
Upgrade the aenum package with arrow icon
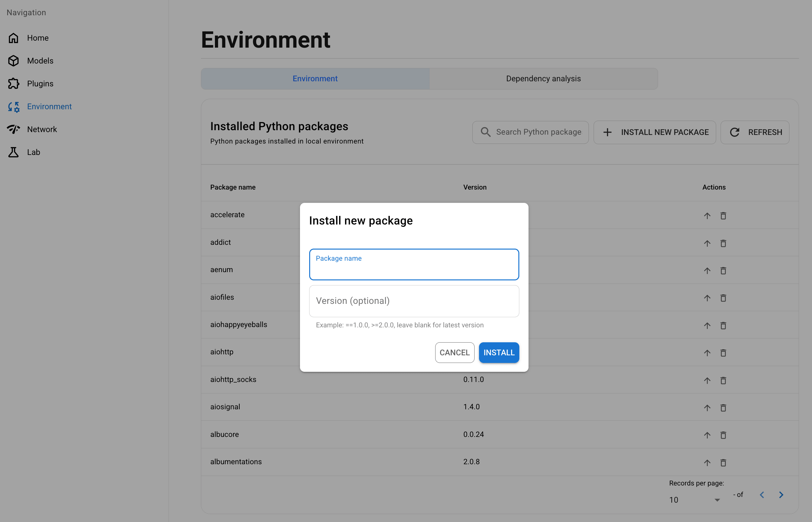click(x=707, y=271)
